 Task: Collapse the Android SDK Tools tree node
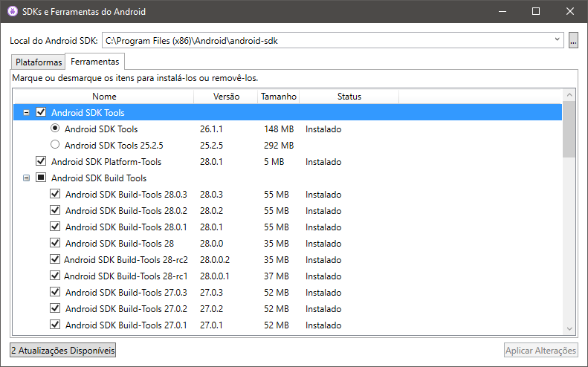pos(26,112)
